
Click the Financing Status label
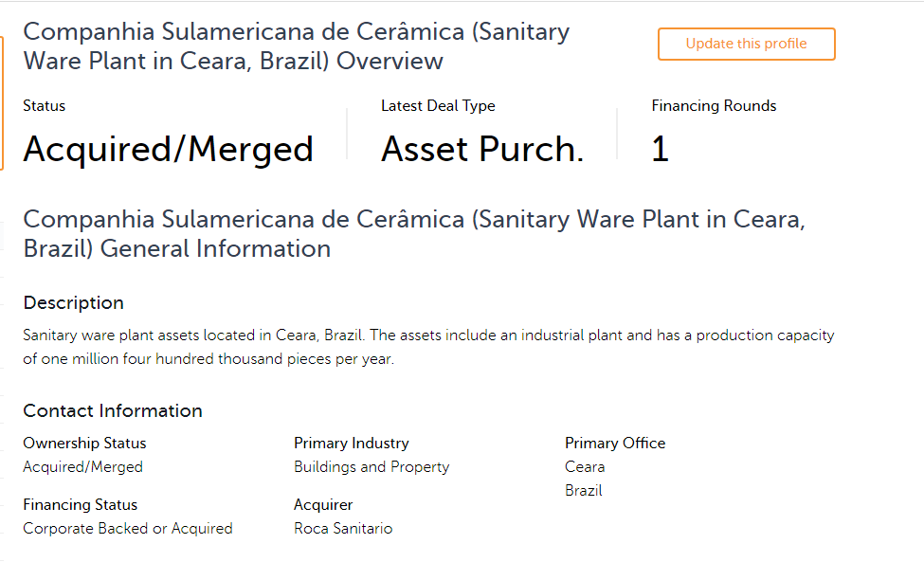[80, 505]
